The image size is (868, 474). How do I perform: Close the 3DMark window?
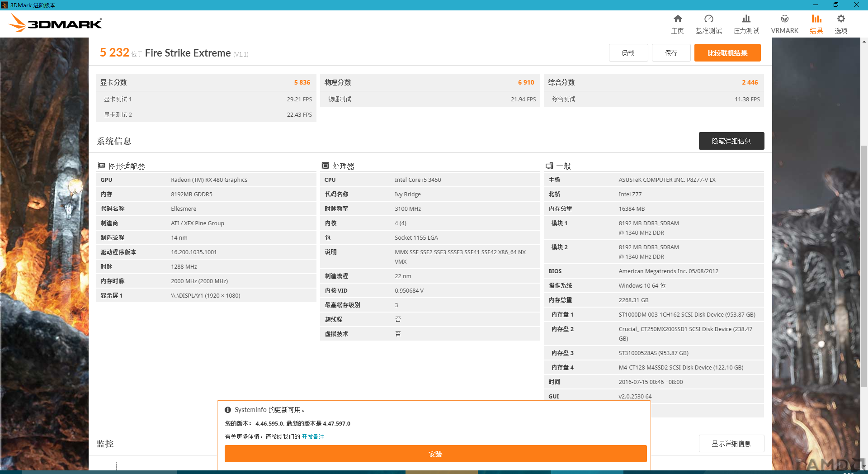(x=856, y=5)
